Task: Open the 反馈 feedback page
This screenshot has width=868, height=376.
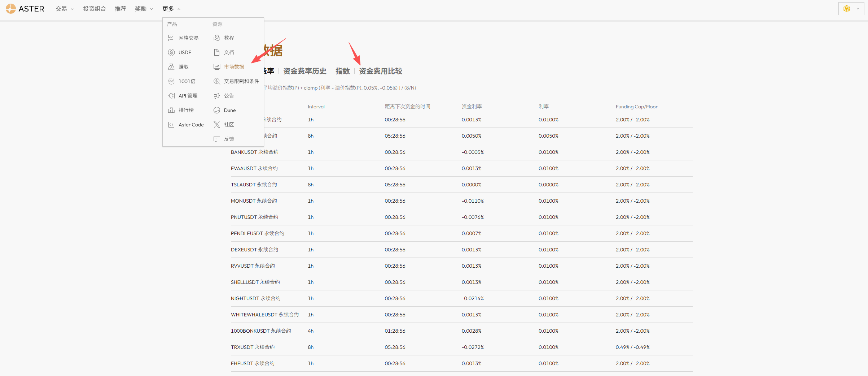Action: (228, 139)
